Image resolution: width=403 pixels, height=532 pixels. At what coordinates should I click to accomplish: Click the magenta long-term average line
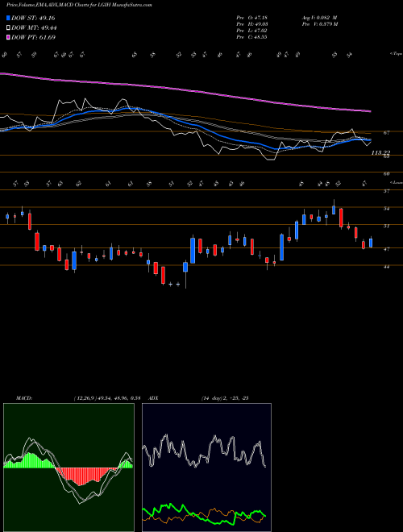pos(185,90)
